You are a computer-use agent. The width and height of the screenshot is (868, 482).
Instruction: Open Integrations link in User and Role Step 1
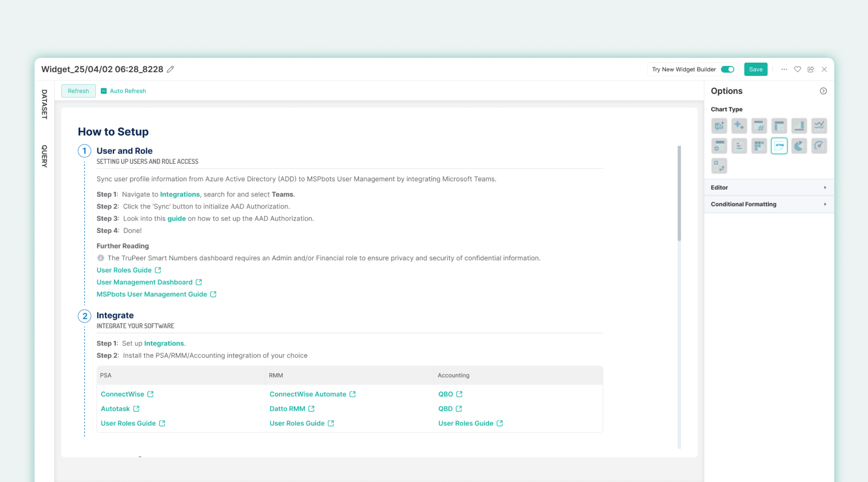tap(180, 194)
